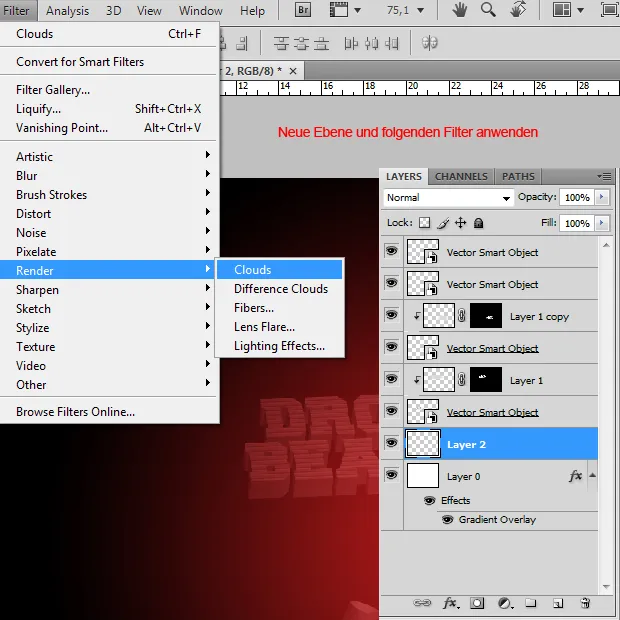The image size is (620, 620).
Task: Add a layer mask from the Layers panel
Action: [478, 603]
